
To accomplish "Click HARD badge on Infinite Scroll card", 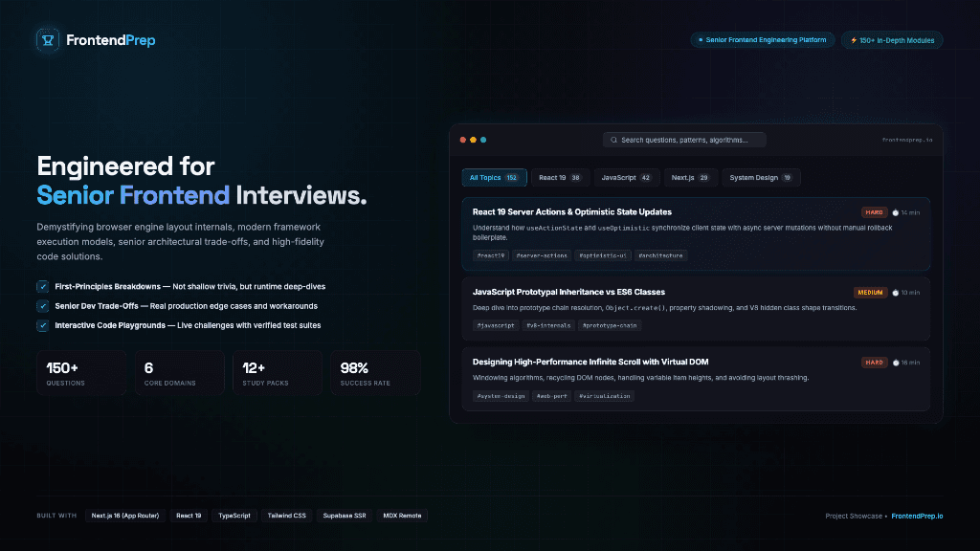I will pos(874,363).
